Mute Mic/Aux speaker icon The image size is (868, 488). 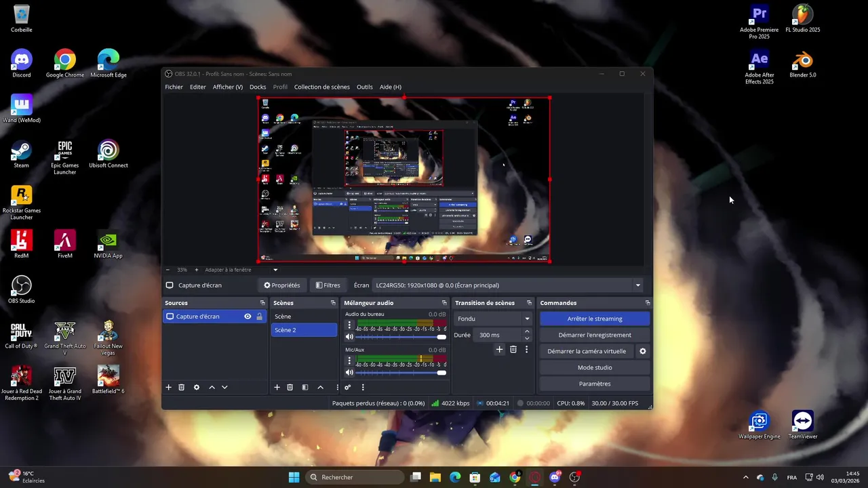pyautogui.click(x=349, y=372)
